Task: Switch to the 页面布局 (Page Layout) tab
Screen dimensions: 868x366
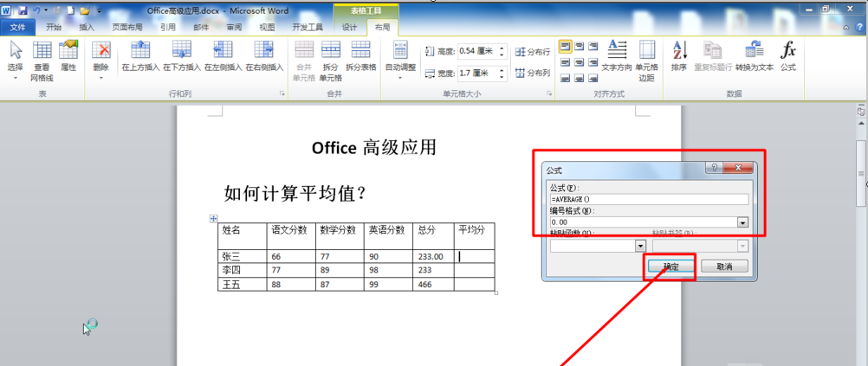Action: click(126, 27)
